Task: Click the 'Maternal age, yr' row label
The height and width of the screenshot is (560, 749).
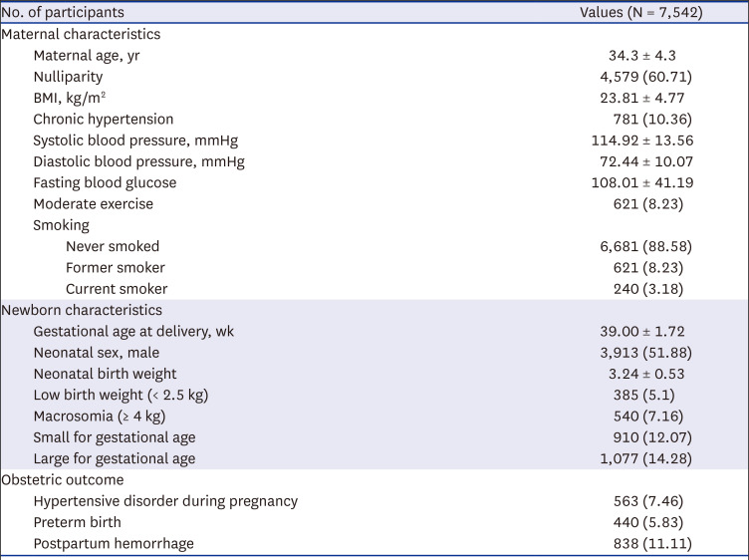Action: [87, 55]
